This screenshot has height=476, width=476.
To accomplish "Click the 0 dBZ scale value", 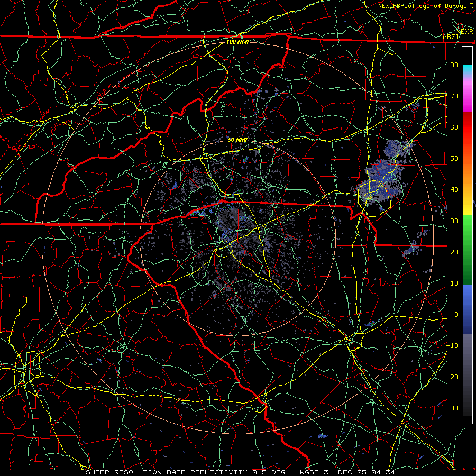I will 456,315.
